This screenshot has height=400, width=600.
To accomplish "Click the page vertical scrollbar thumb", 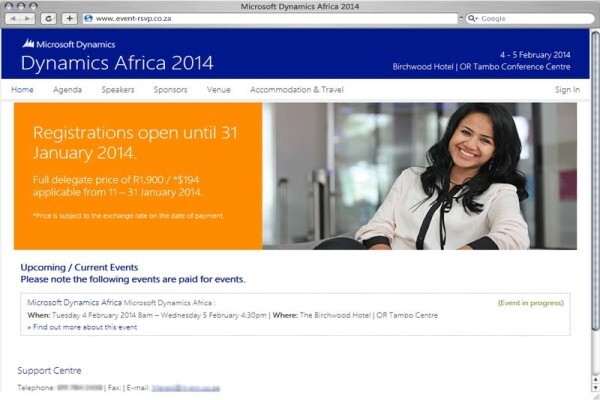I will (595, 180).
